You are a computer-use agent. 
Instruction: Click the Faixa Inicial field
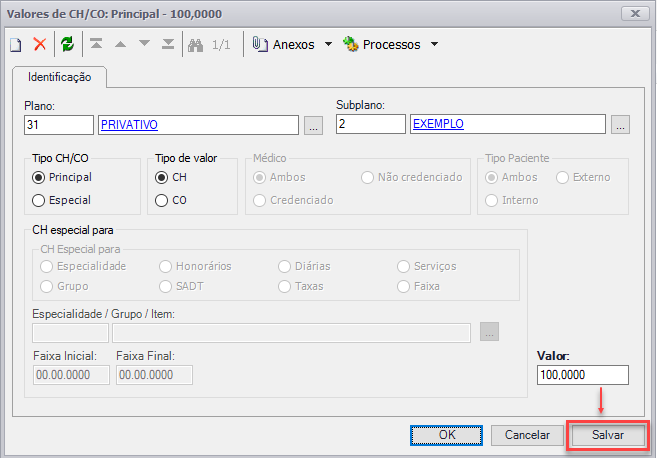[71, 375]
